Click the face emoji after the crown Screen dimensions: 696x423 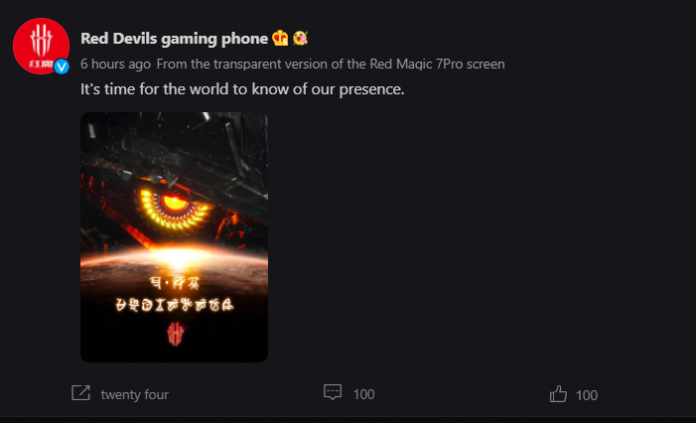pyautogui.click(x=301, y=38)
